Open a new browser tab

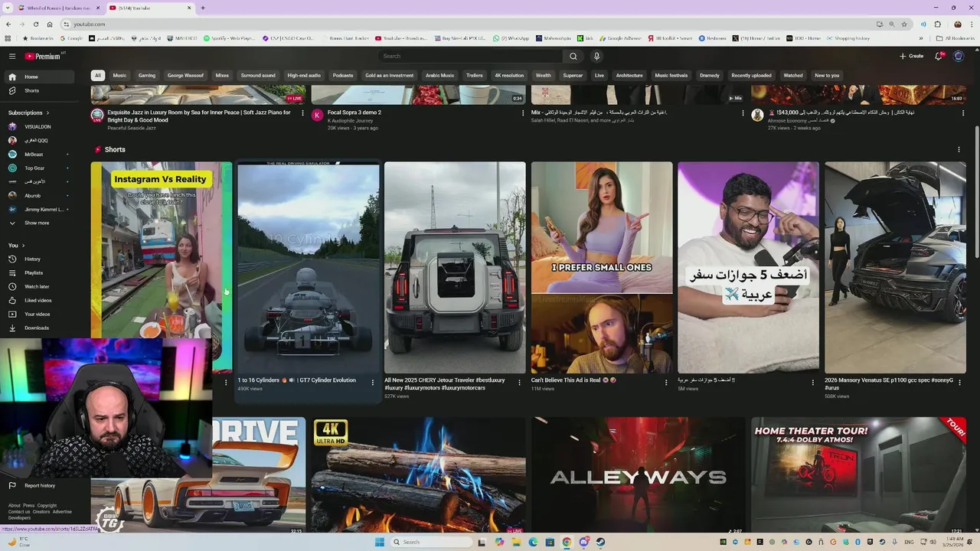202,8
